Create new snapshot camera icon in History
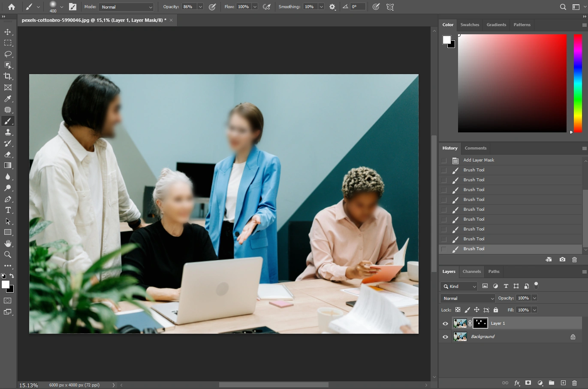Viewport: 588px width, 389px height. 562,260
